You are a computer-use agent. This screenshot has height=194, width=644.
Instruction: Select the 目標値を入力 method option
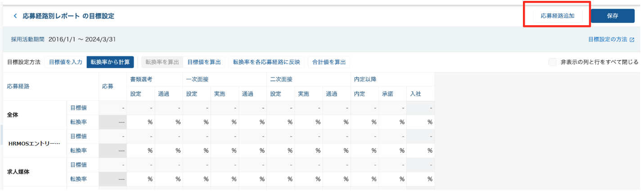click(65, 62)
